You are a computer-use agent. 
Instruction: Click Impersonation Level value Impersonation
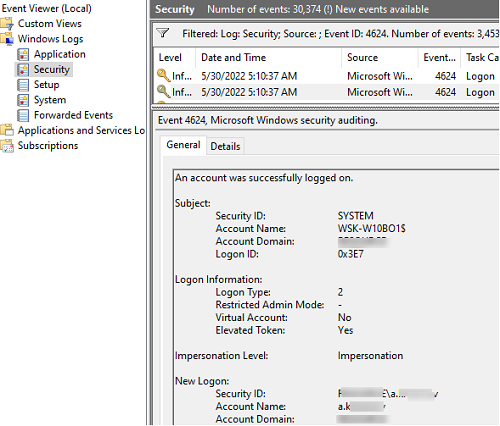(370, 356)
